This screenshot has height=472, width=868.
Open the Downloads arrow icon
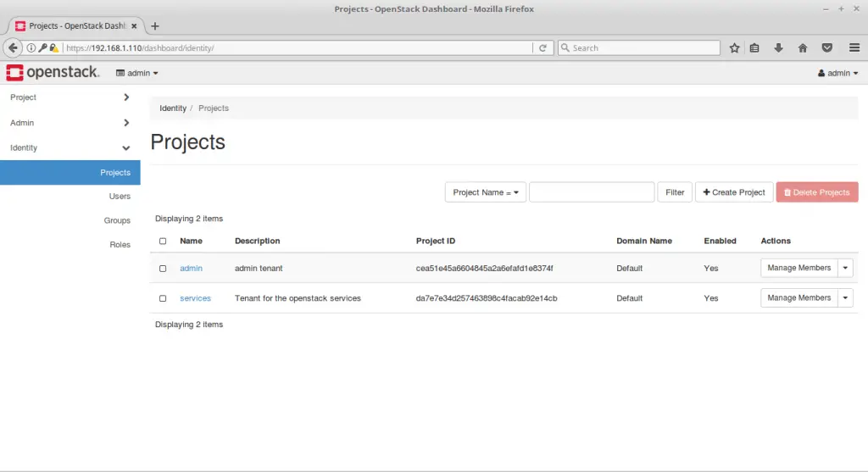778,48
